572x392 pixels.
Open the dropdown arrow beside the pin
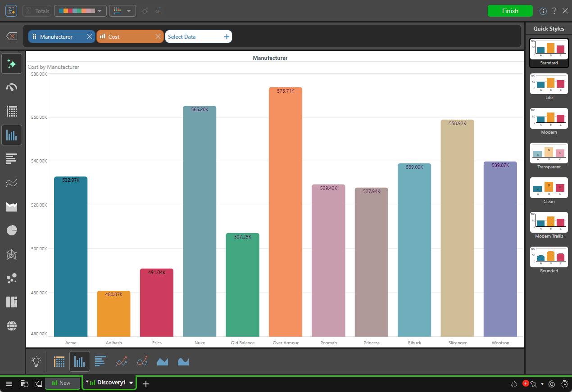(542, 384)
